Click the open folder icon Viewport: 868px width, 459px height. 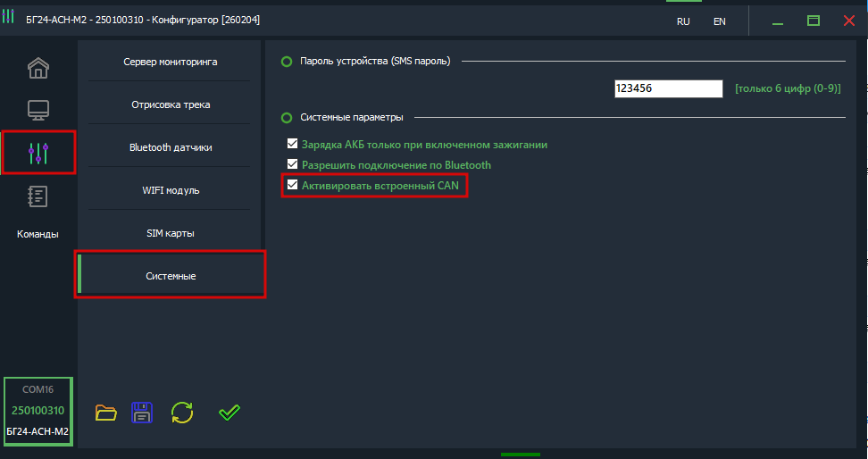pos(106,412)
